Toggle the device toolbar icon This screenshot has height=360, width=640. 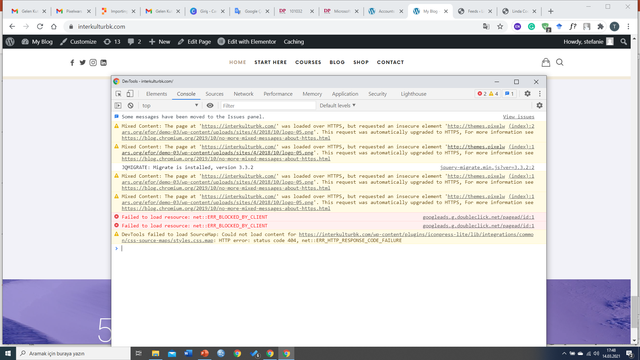pyautogui.click(x=130, y=94)
